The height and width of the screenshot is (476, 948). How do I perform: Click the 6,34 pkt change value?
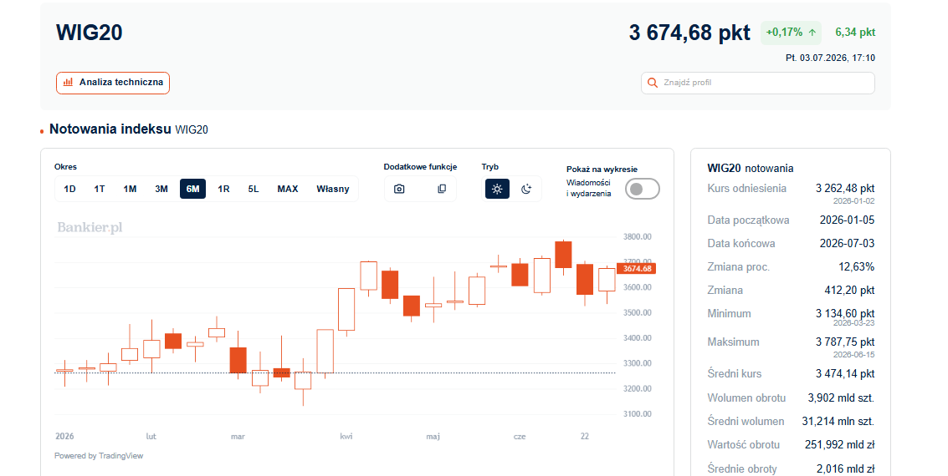(855, 33)
